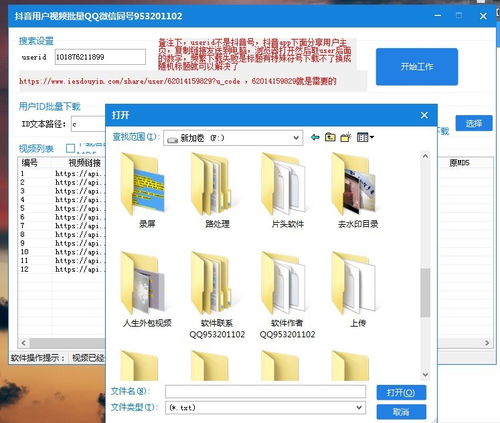This screenshot has width=500, height=423.
Task: Open the 软件联系 QQ953201102 folder
Action: pyautogui.click(x=217, y=296)
